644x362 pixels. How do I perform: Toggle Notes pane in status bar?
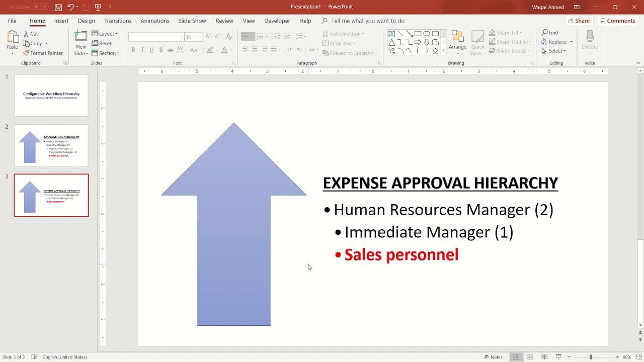(494, 357)
